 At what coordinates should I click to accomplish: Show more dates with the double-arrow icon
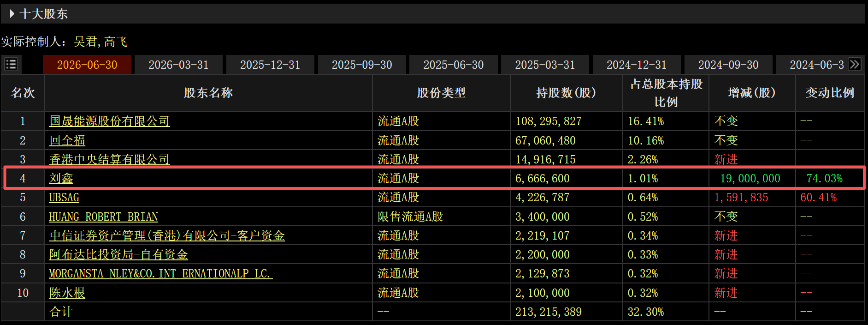[855, 64]
